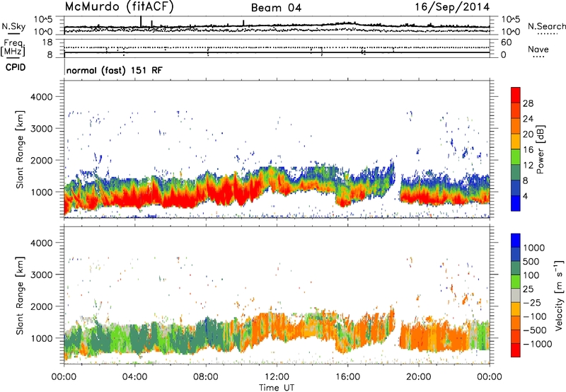Click the 28 tick label on power colorbar
This screenshot has height=392, width=566.
click(528, 103)
